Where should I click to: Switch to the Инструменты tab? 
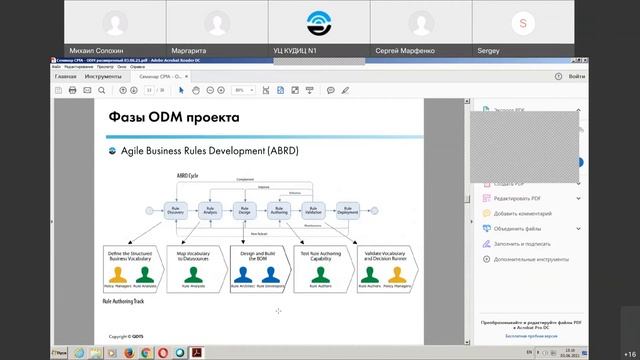click(x=103, y=76)
